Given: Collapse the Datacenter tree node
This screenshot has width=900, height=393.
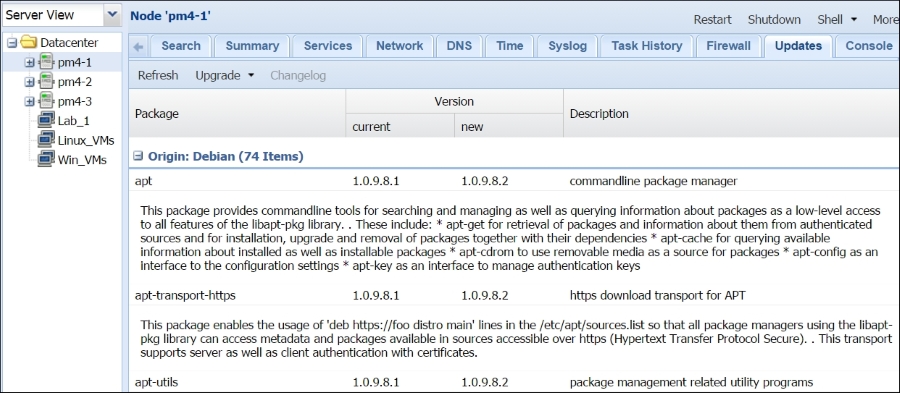Looking at the screenshot, I should click(x=11, y=42).
